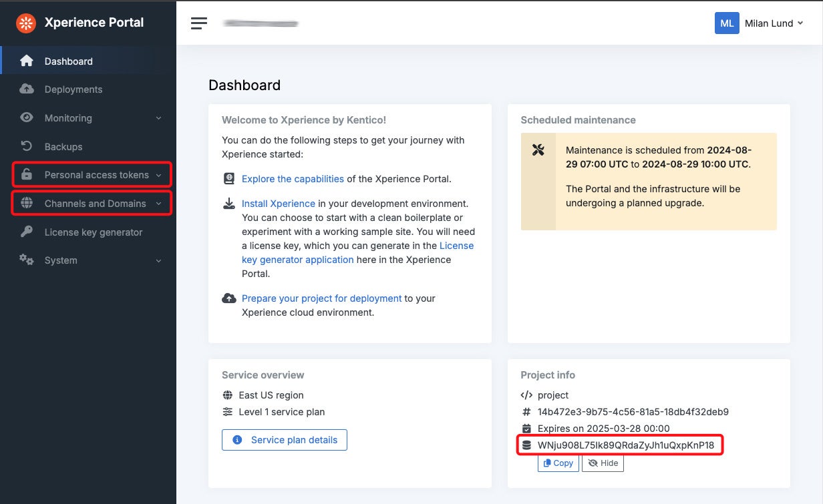
Task: Open the Deployments menu item
Action: 73,89
